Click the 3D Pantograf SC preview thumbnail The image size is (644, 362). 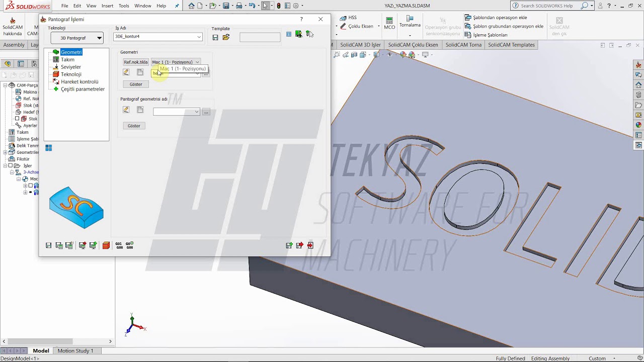pos(76,207)
